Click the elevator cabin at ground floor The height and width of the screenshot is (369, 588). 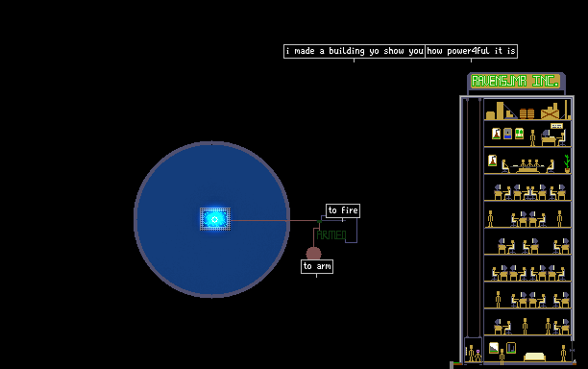click(x=473, y=350)
